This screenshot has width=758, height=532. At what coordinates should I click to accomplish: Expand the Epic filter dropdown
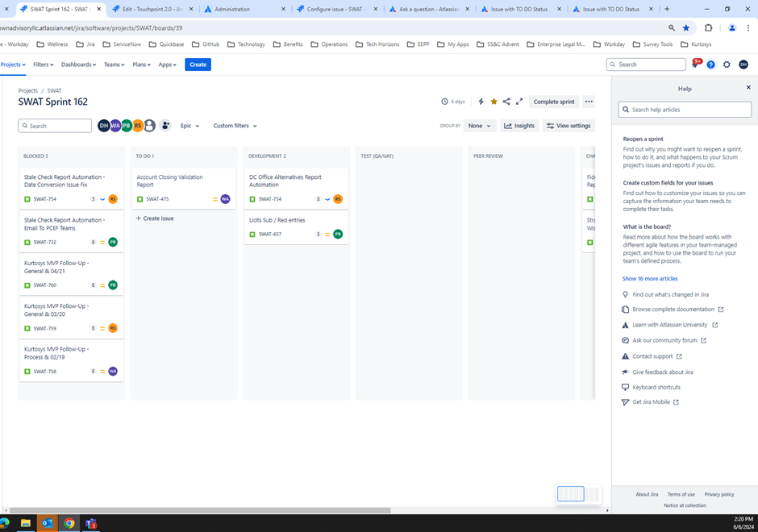click(190, 126)
